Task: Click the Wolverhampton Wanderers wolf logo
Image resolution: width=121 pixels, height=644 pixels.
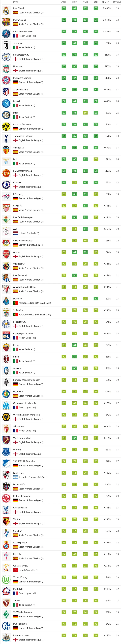Action: coord(6,417)
